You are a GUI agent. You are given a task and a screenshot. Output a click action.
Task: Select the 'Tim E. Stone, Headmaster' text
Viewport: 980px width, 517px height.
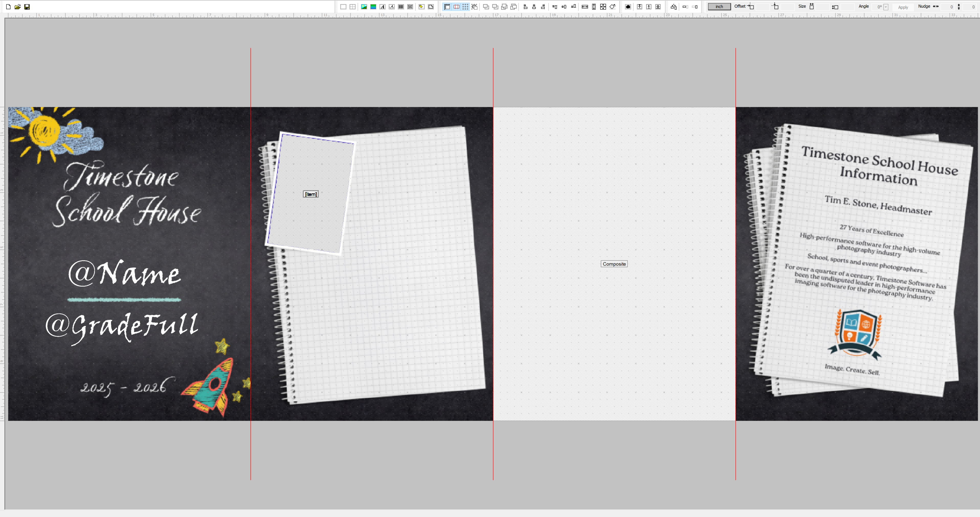pyautogui.click(x=878, y=205)
